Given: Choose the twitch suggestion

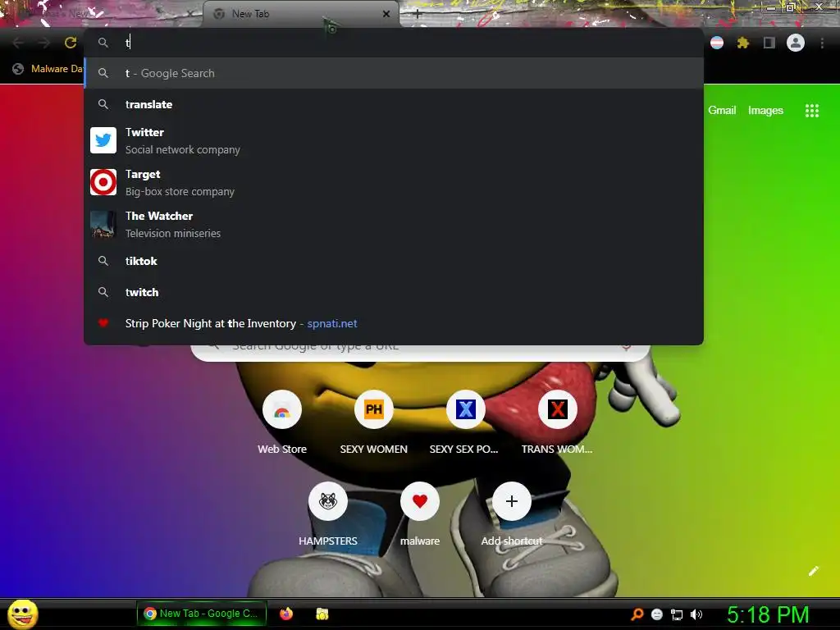Looking at the screenshot, I should (x=394, y=292).
